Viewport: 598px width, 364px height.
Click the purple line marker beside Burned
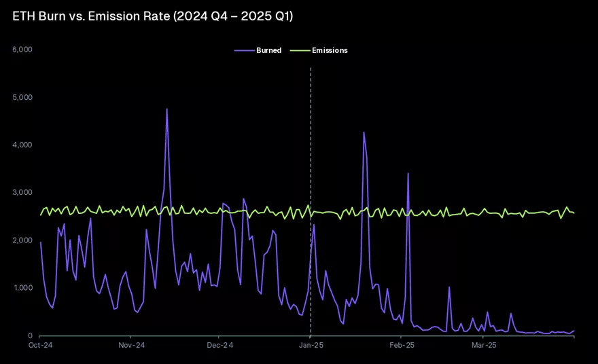click(x=243, y=50)
